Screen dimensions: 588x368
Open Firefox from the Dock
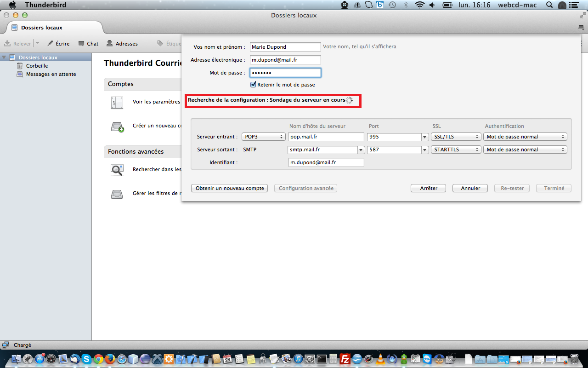(110, 359)
